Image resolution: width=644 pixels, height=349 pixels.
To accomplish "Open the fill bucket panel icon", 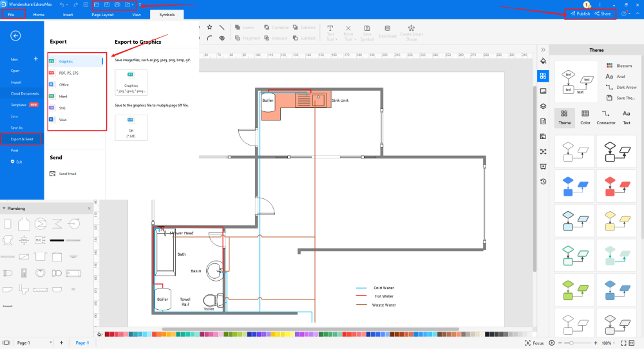I will [x=543, y=61].
